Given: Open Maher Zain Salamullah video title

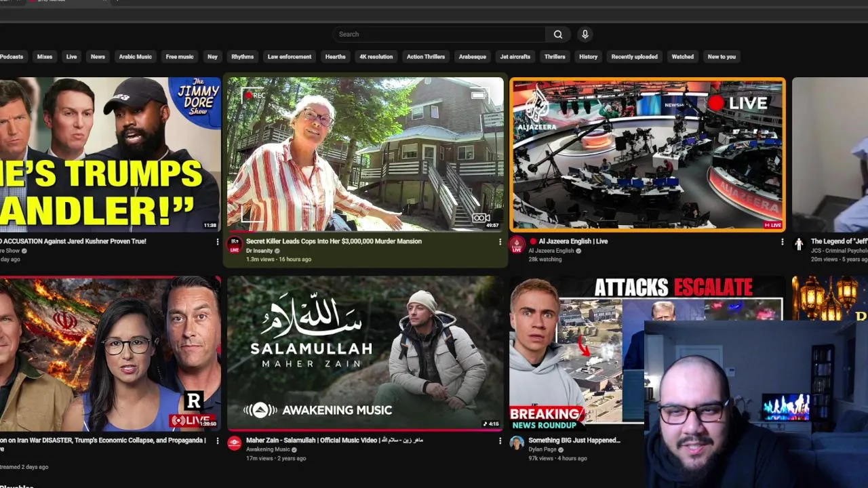Looking at the screenshot, I should pyautogui.click(x=334, y=441).
